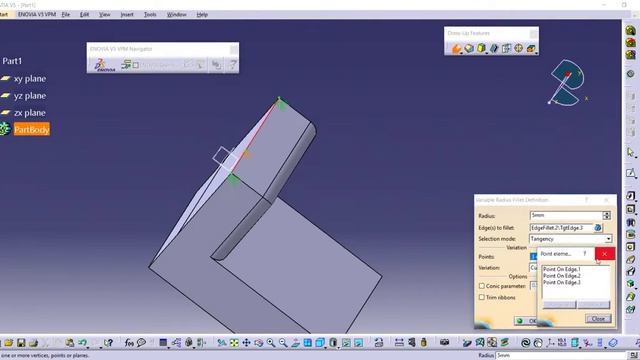Viewport: 640px width, 360px height.
Task: Click OK in Variable Radius Fillet dialog
Action: (527, 321)
